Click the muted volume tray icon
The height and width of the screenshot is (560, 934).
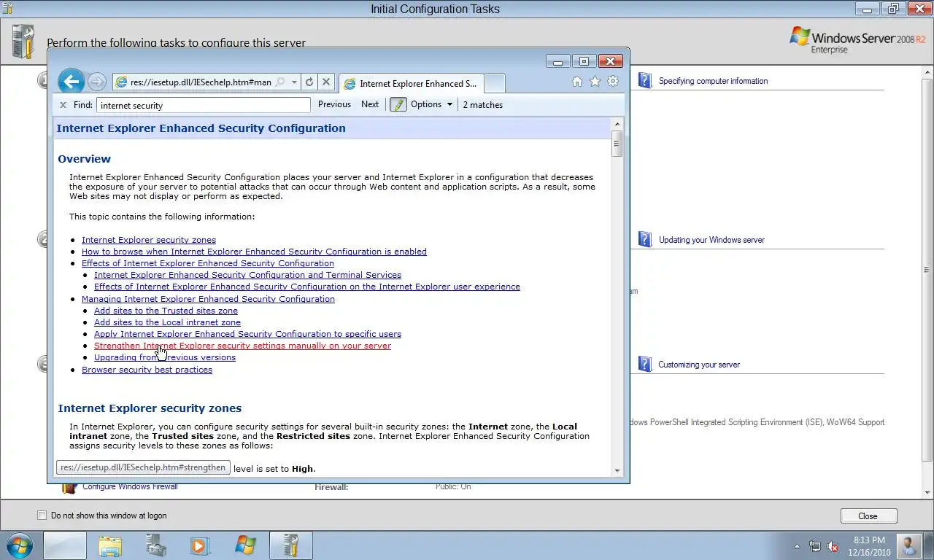(833, 546)
